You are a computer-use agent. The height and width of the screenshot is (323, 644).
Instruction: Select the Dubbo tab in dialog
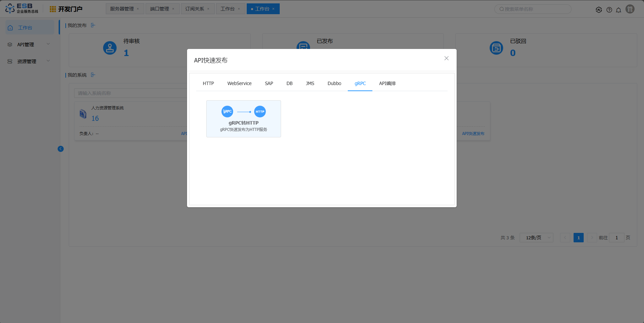334,83
